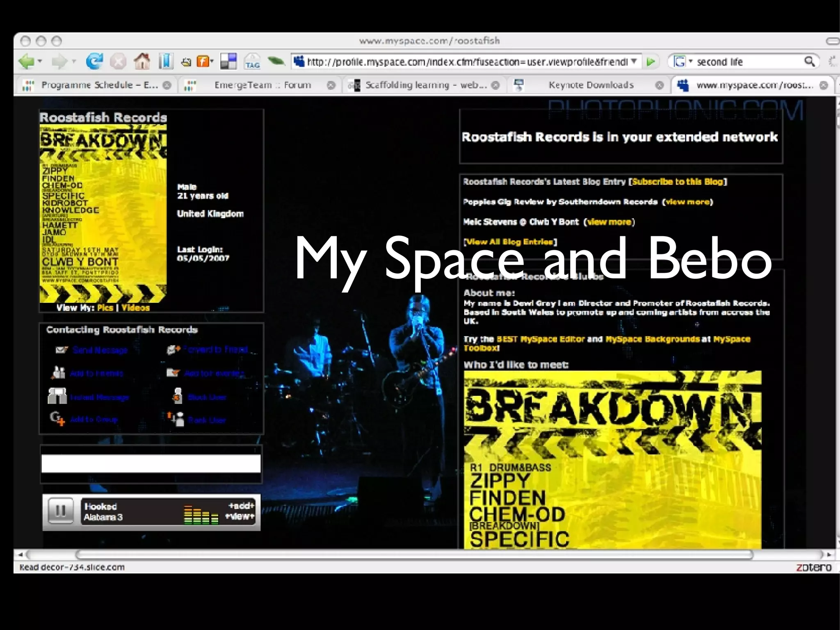Viewport: 840px width, 630px height.
Task: Click the Send Message envelope icon
Action: coord(61,350)
